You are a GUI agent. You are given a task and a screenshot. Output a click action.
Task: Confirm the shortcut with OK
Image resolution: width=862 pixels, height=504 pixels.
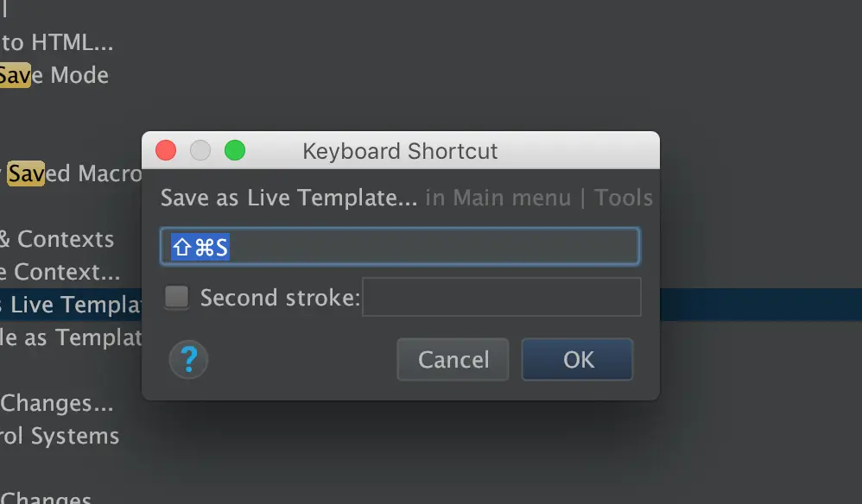[577, 359]
